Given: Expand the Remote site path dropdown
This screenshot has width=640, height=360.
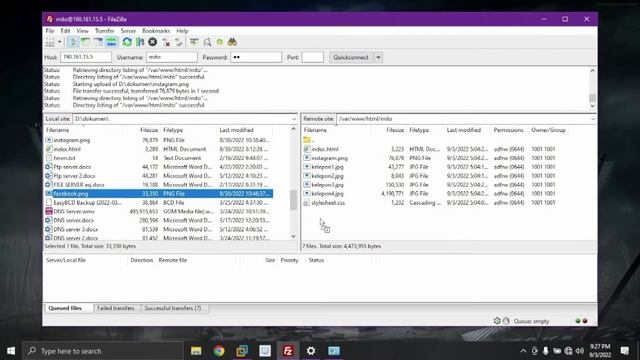Looking at the screenshot, I should pyautogui.click(x=593, y=119).
